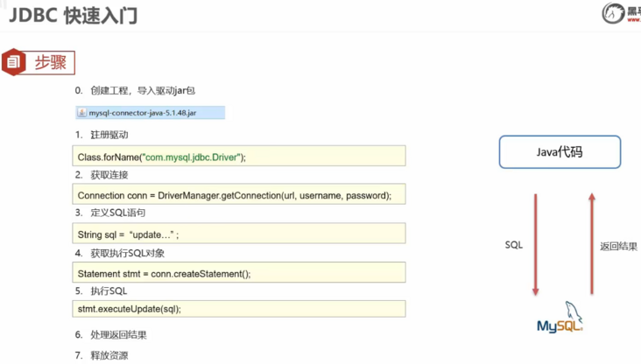Click step 2 获取连接 text
641x364 pixels.
(x=109, y=175)
